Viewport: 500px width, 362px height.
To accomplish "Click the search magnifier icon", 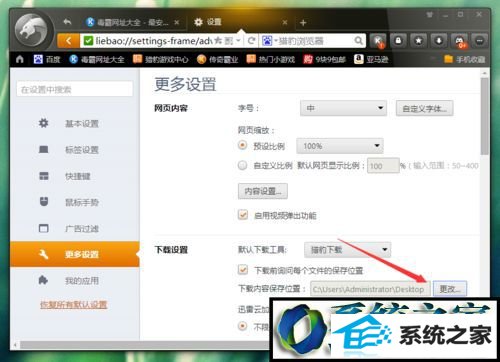I will click(x=358, y=41).
